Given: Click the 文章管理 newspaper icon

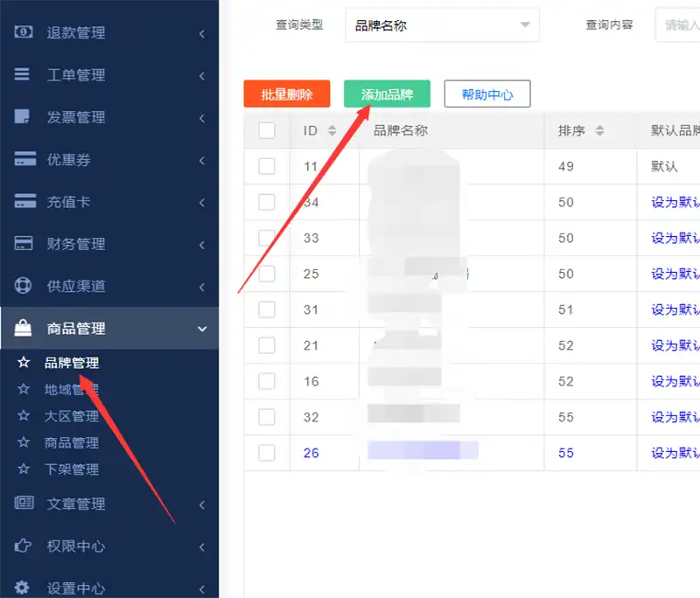Looking at the screenshot, I should [24, 503].
